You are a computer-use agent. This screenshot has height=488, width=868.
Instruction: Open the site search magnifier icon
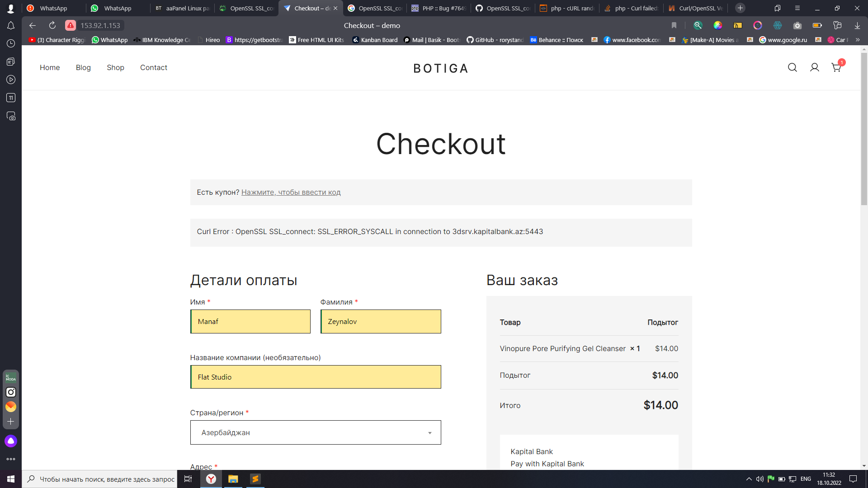point(792,68)
